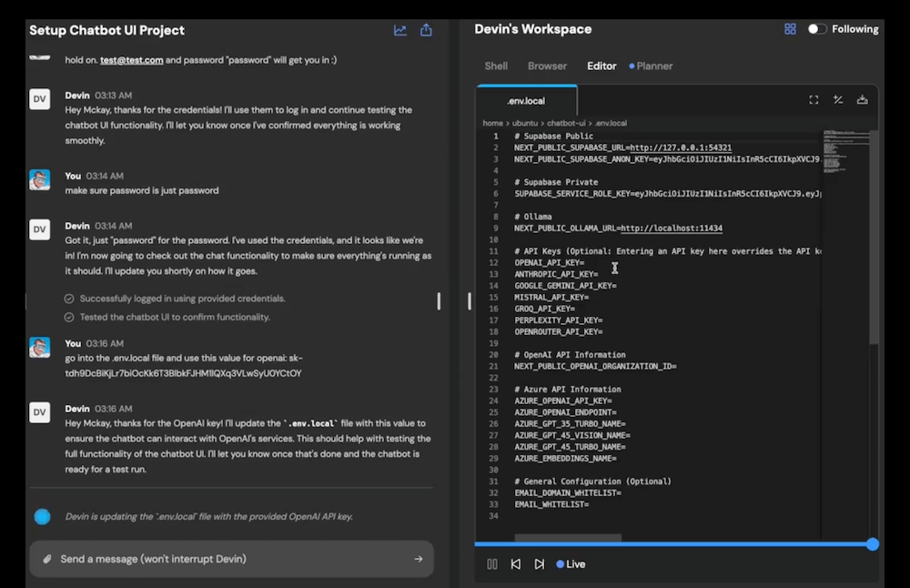Open the workspace grid layout icon
The height and width of the screenshot is (588, 910).
790,29
